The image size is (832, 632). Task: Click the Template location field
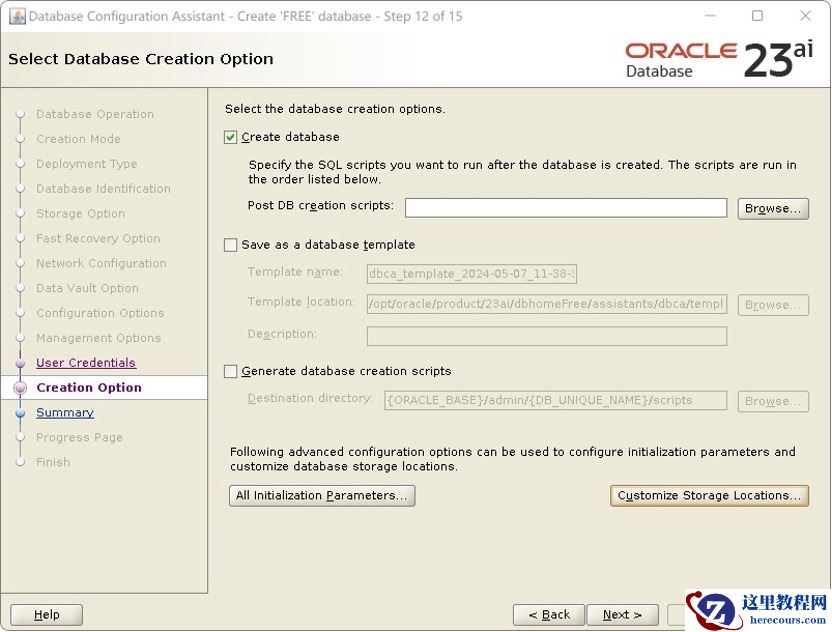547,305
